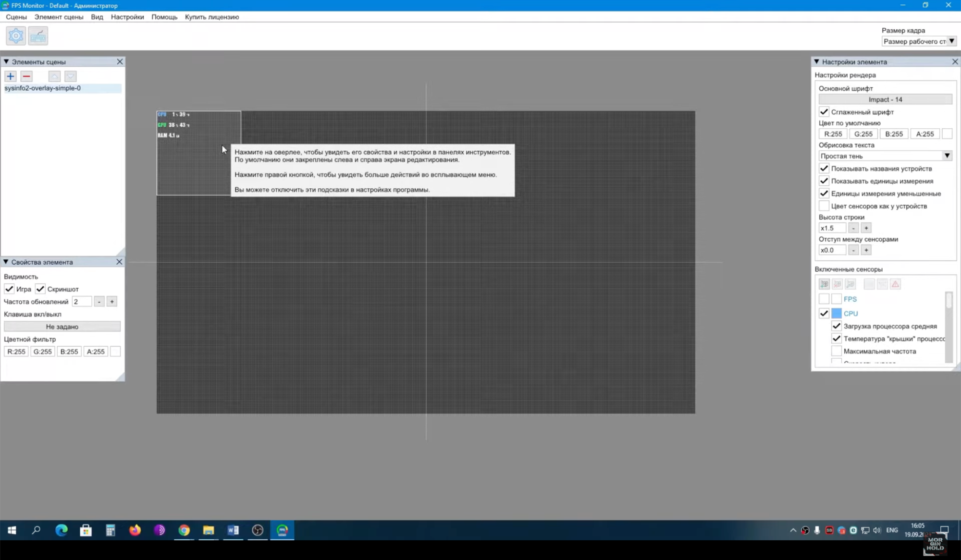
Task: Increase Частота обновлений with plus
Action: pyautogui.click(x=112, y=302)
